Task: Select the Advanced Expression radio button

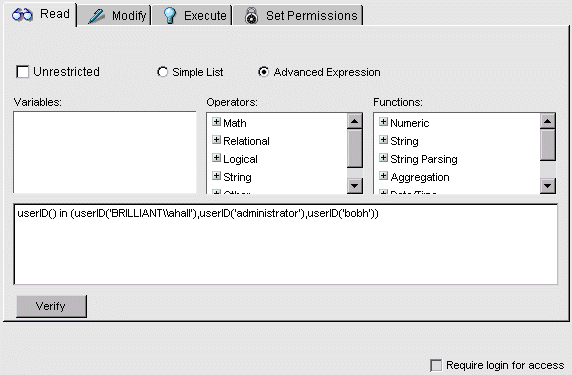Action: click(263, 72)
